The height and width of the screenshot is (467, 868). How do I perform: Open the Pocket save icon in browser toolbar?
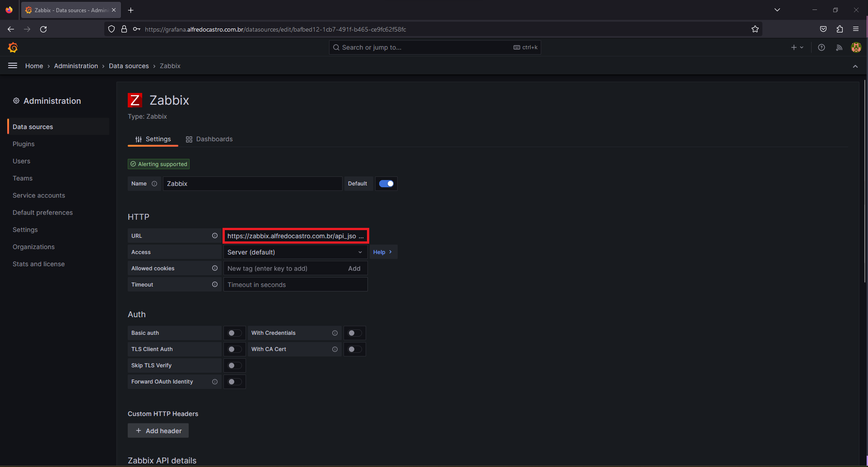coord(823,29)
